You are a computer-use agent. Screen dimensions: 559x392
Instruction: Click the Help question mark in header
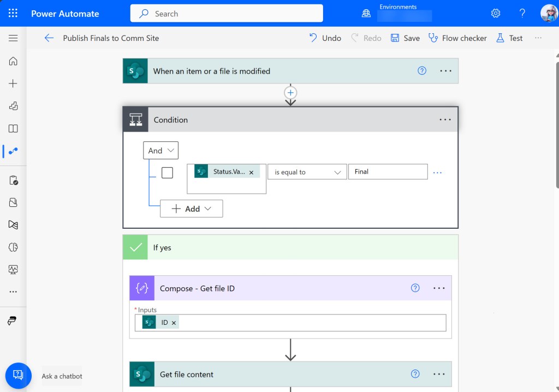[522, 13]
